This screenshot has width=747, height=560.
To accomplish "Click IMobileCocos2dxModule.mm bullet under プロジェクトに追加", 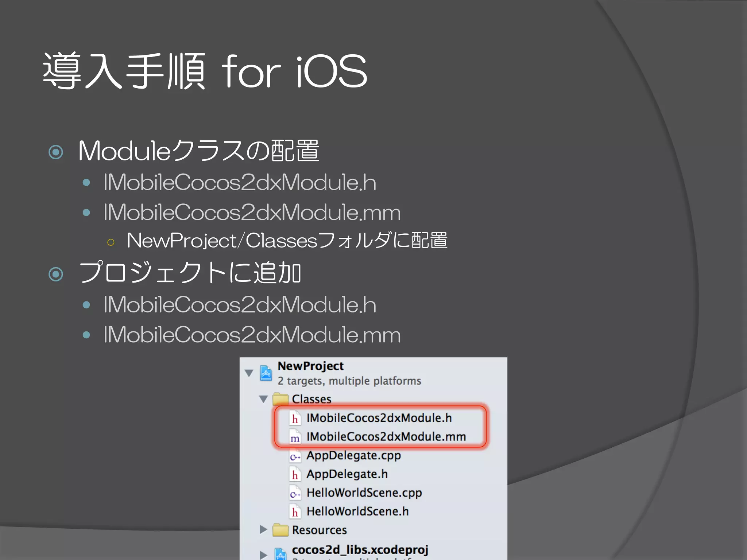I will click(x=252, y=335).
